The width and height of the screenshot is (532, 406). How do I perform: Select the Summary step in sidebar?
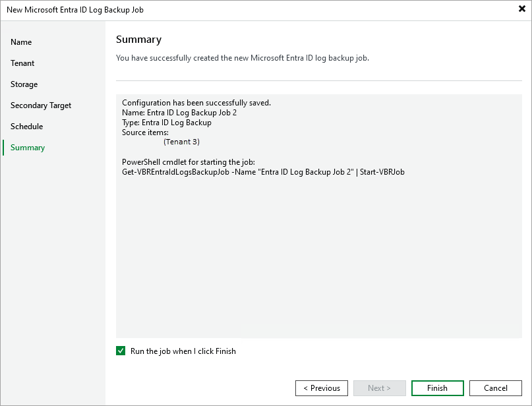(x=27, y=147)
